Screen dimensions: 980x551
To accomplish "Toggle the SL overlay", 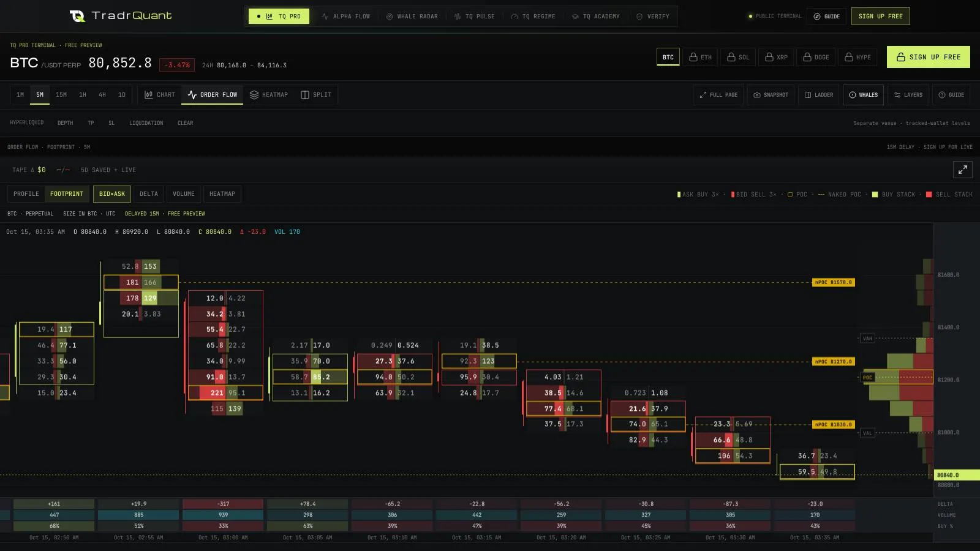I will click(x=111, y=123).
